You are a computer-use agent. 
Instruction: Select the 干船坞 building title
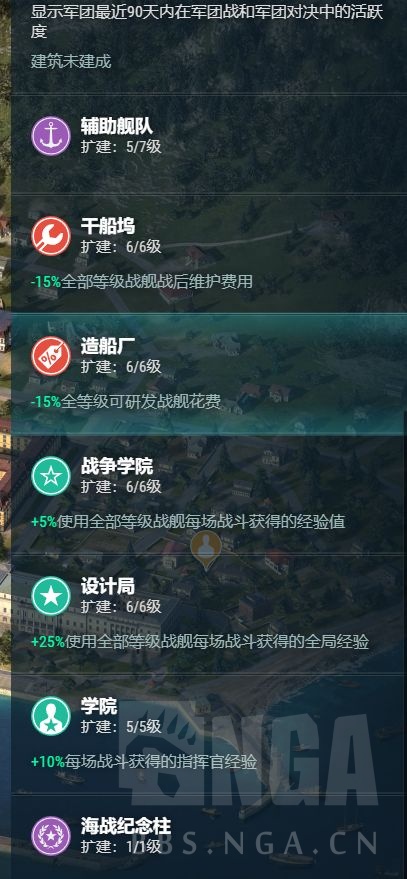coord(108,226)
